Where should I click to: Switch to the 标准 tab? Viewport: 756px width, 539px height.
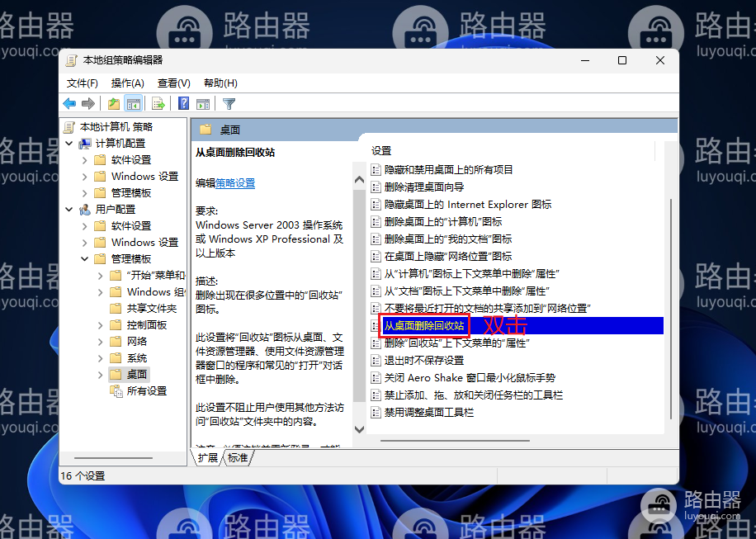(238, 457)
